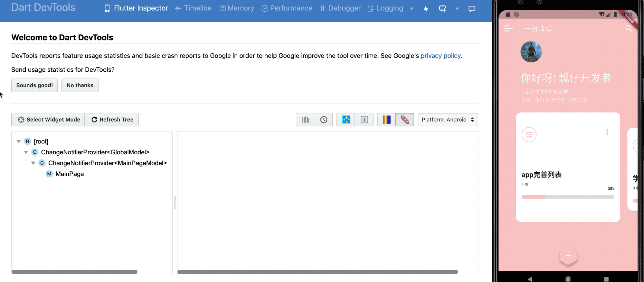The width and height of the screenshot is (644, 282).
Task: Collapse ChangeNotifierProvider<GlobalModel> node arrow
Action: [x=26, y=152]
